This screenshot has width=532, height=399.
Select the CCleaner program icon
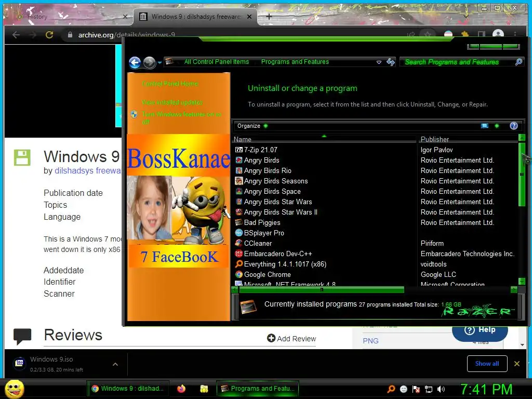pyautogui.click(x=239, y=243)
